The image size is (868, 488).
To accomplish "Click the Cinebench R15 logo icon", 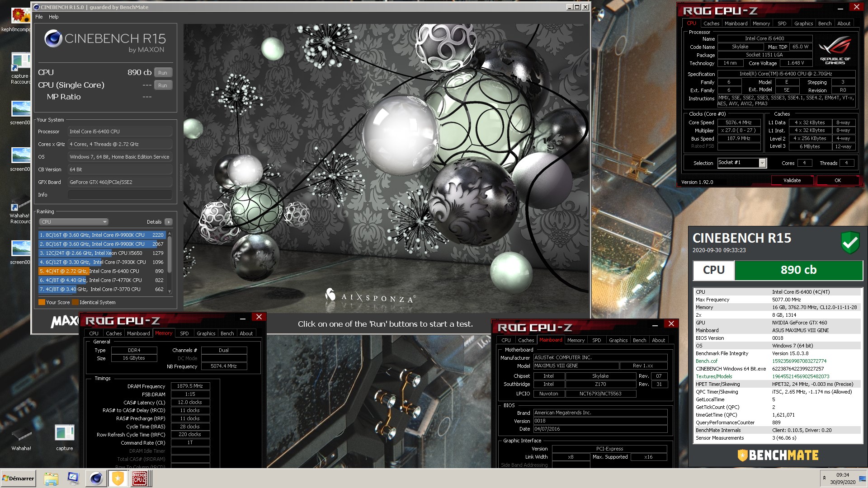I will point(53,38).
